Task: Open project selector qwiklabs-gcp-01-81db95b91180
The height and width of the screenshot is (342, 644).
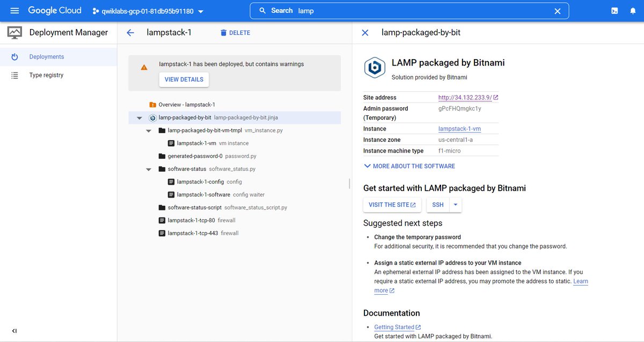Action: pyautogui.click(x=148, y=11)
